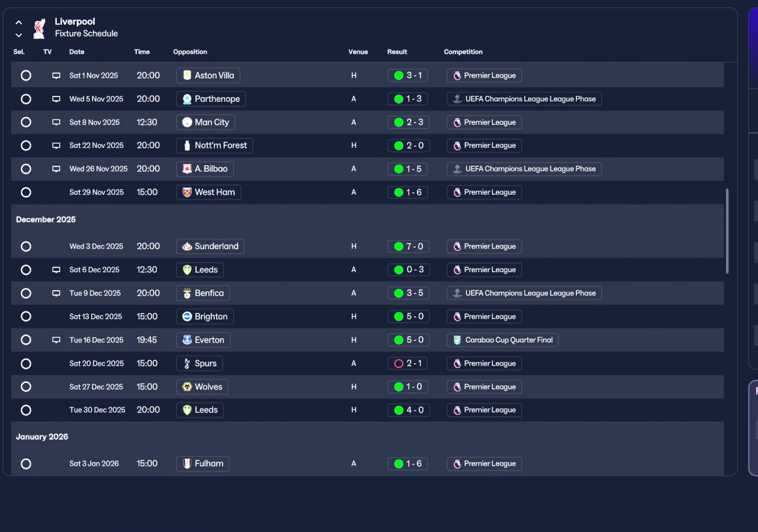This screenshot has height=532, width=758.
Task: Open the 1 - 6 result against West Ham
Action: pos(408,192)
